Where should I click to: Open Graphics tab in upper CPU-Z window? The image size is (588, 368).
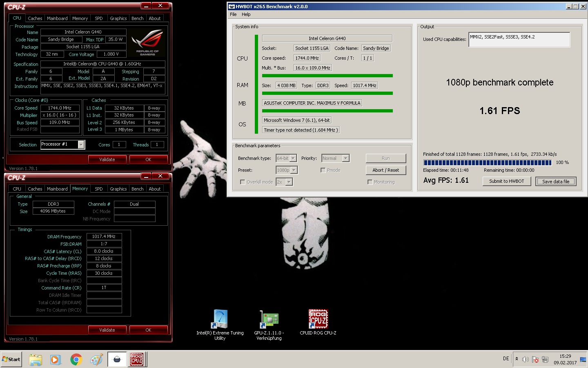pos(118,18)
